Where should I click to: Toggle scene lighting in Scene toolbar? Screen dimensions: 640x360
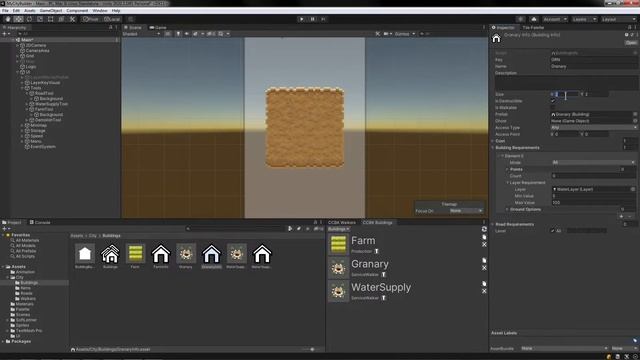click(178, 34)
